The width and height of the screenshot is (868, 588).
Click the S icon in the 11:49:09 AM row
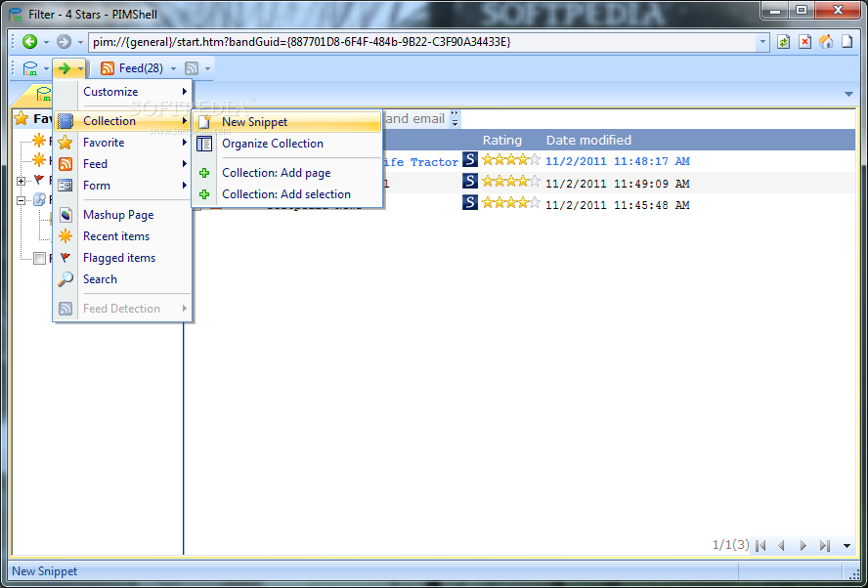pyautogui.click(x=470, y=181)
